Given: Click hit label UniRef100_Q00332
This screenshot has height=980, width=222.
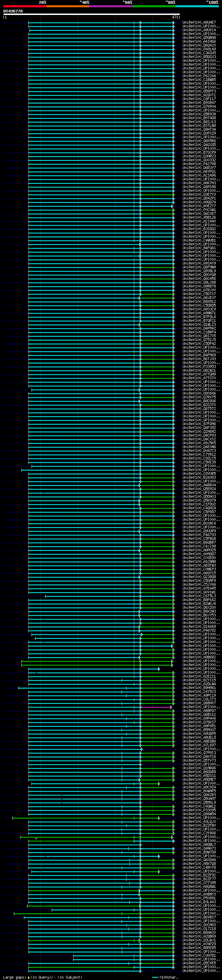Looking at the screenshot, I should [x=199, y=160].
